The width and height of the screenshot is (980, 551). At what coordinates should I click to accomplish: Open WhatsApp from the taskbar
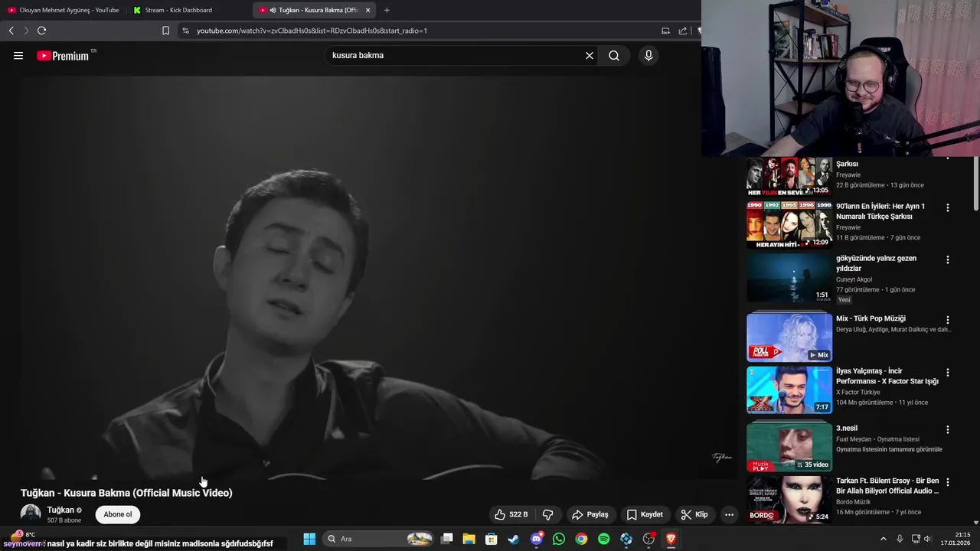559,539
